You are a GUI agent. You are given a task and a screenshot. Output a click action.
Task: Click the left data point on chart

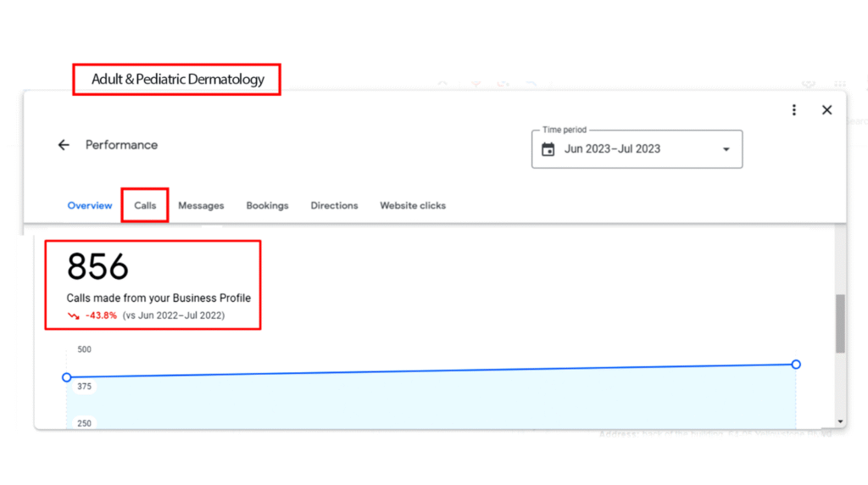click(67, 377)
